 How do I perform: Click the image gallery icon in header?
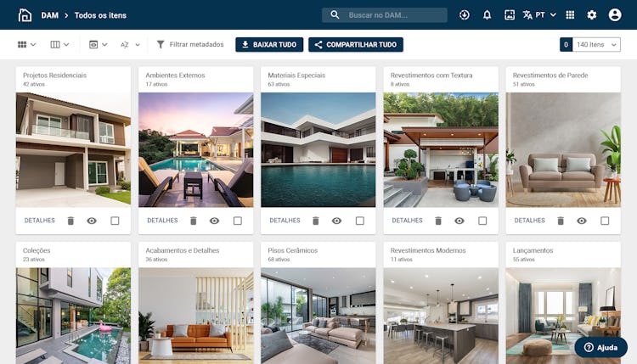click(510, 15)
